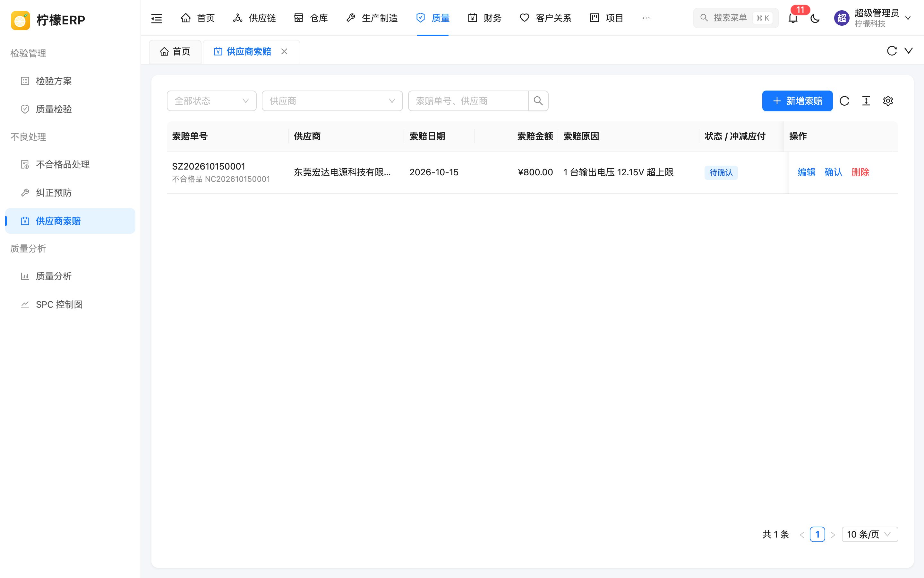This screenshot has height=578, width=924.
Task: Open the 项目 top menu
Action: pyautogui.click(x=606, y=18)
